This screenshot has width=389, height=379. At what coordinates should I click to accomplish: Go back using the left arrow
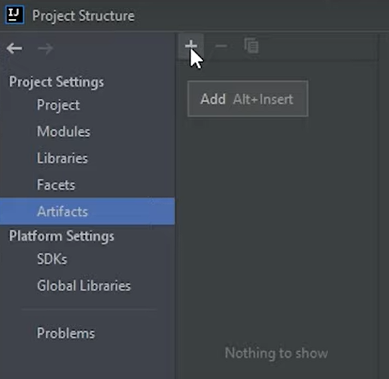pyautogui.click(x=14, y=49)
